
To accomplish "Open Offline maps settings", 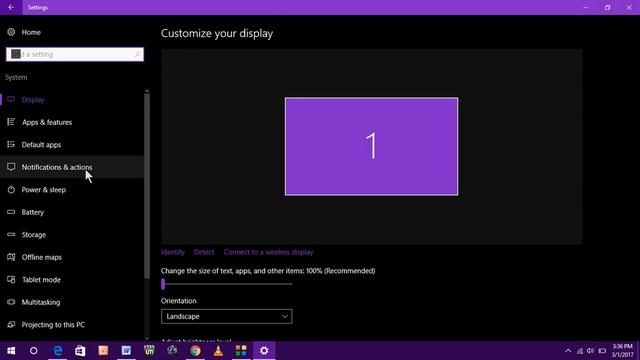I will point(72,257).
